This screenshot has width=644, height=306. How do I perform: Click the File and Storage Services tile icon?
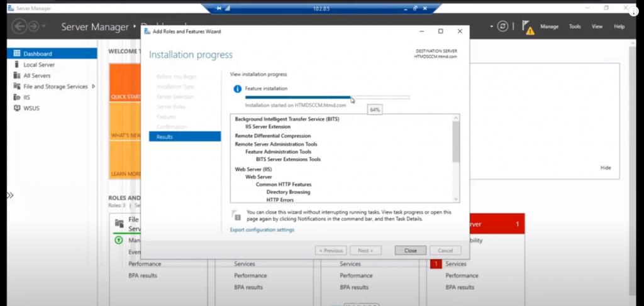tap(119, 224)
